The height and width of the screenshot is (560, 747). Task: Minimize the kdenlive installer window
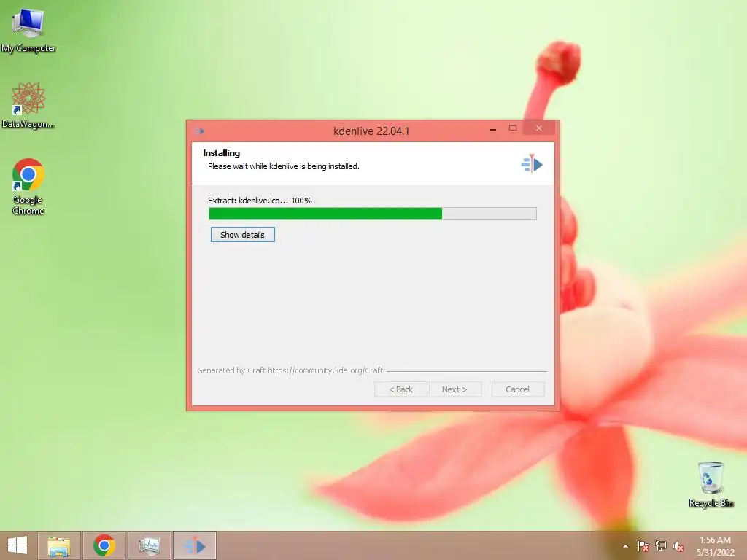pyautogui.click(x=493, y=128)
